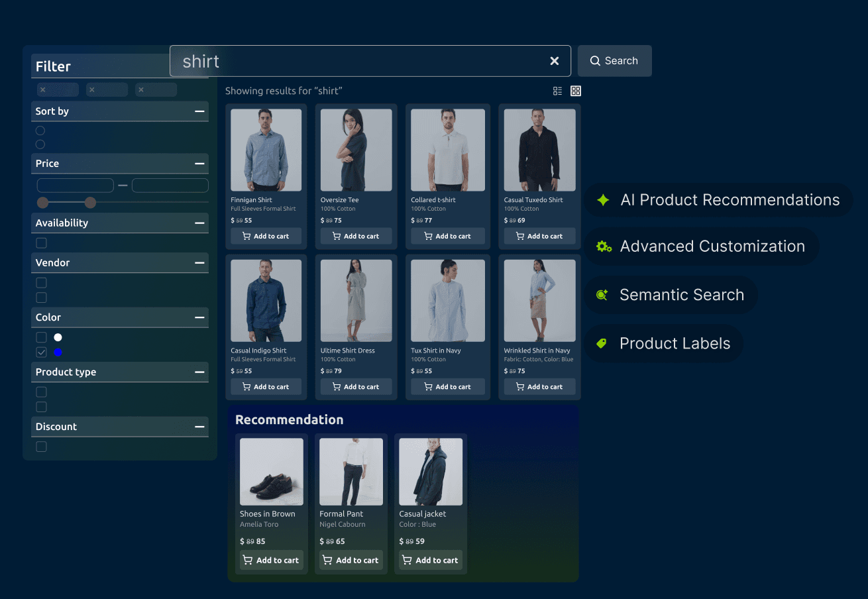
Task: Uncheck the blue color filter
Action: pos(41,352)
